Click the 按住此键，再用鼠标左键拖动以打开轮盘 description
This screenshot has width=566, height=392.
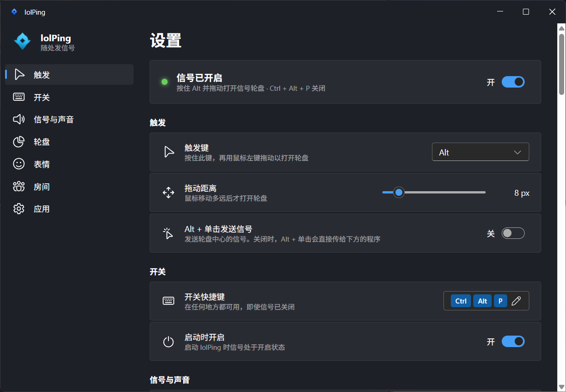[x=247, y=158]
